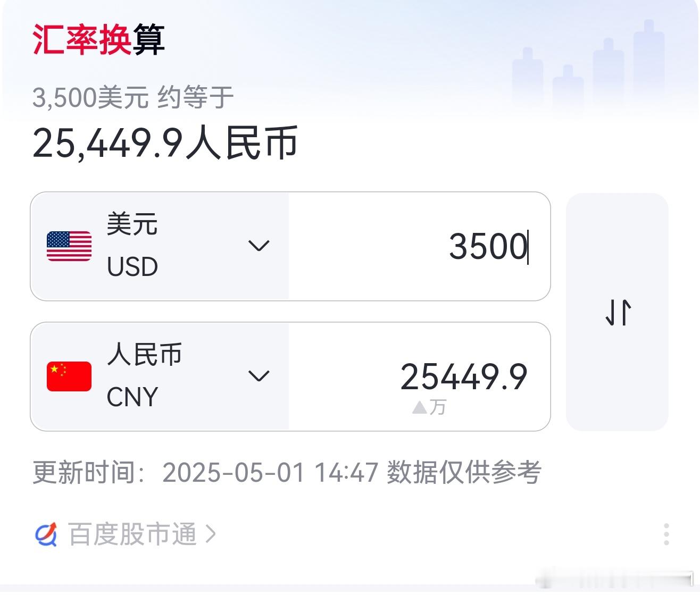Screen dimensions: 700x595
Task: Click the 汇率换算 title
Action: 99,40
